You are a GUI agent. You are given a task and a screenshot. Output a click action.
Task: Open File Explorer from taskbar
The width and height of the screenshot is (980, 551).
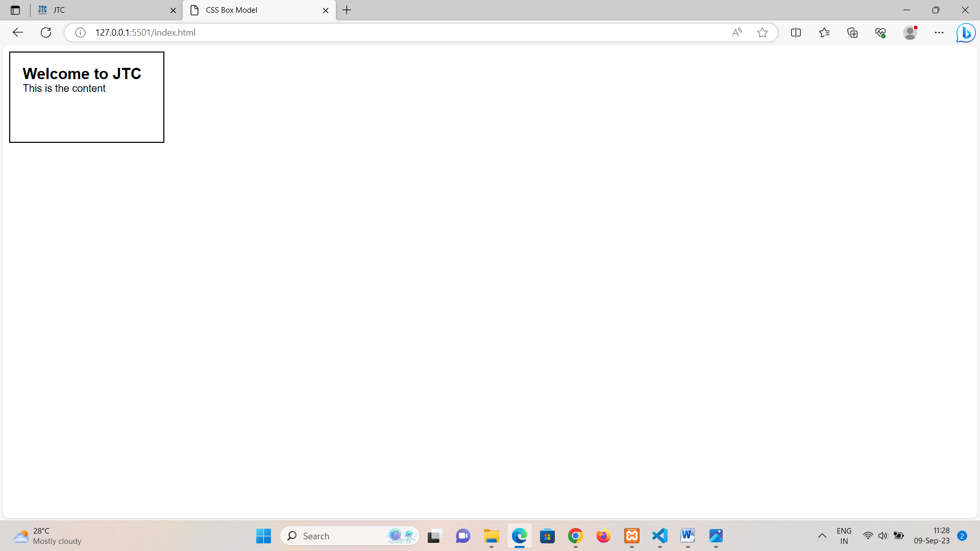(x=492, y=536)
